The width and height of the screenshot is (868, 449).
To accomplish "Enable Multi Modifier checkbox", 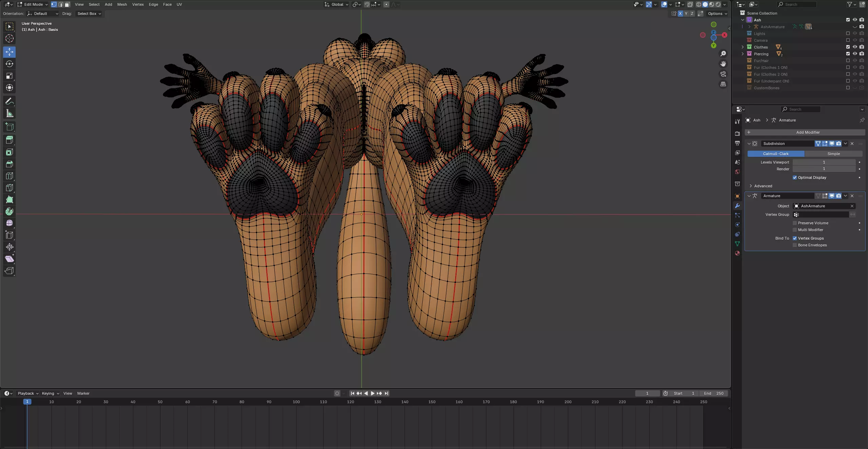I will point(795,230).
